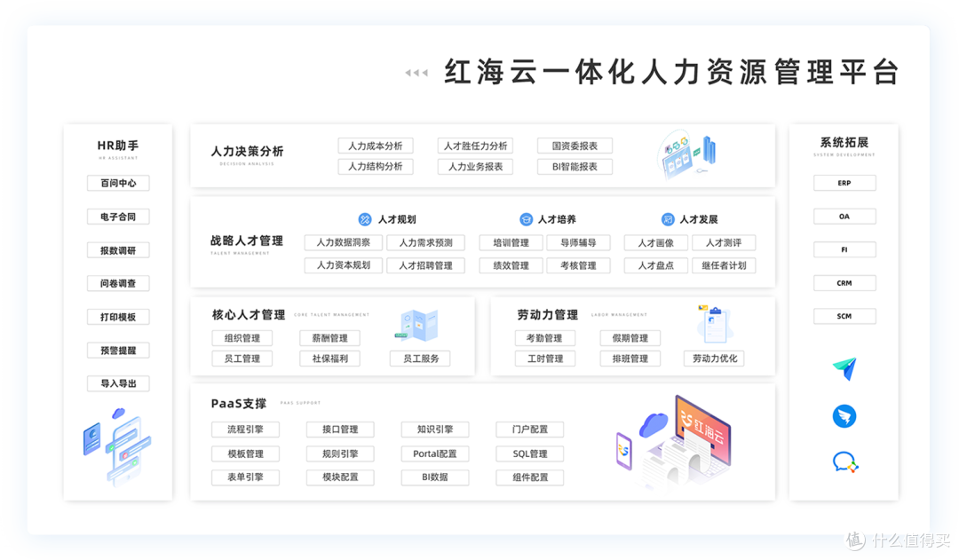Select SCM under 系统拓展
Viewport: 959px width, 560px height.
coord(844,316)
